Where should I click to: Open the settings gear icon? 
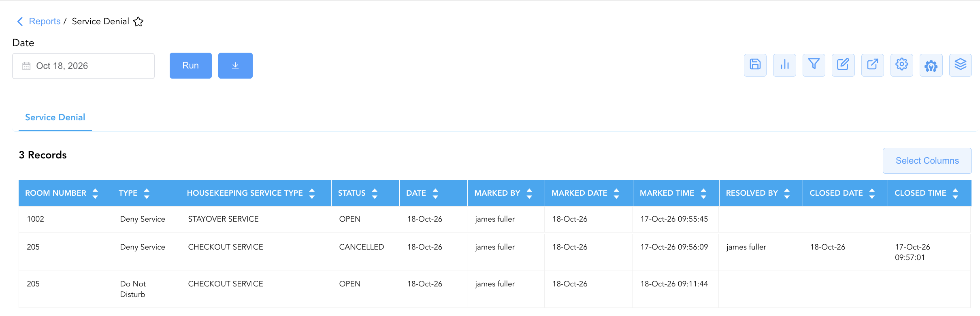902,65
